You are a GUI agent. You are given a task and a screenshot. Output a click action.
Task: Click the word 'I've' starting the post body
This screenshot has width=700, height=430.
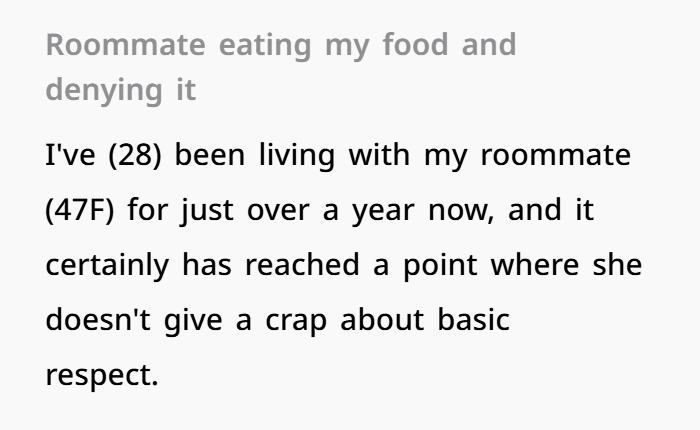pos(71,155)
